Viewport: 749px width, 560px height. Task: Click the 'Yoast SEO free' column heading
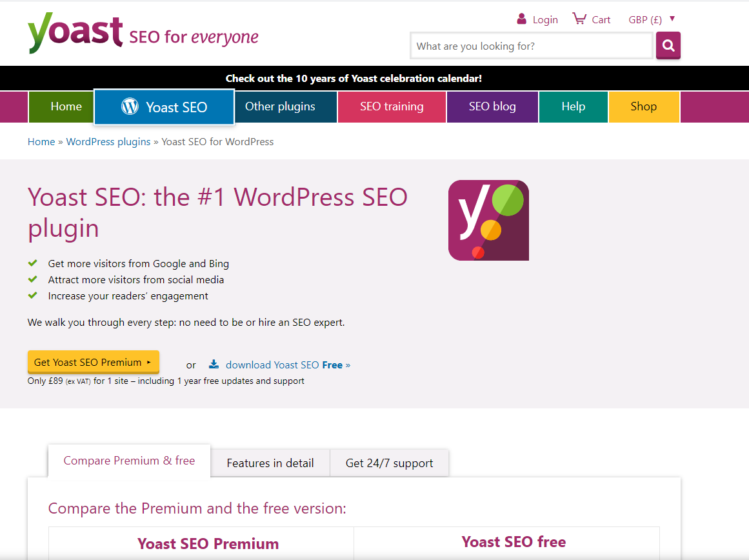point(514,542)
